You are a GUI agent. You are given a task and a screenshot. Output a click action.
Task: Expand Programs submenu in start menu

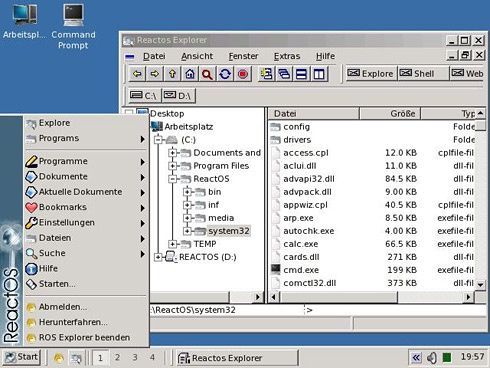[x=86, y=138]
